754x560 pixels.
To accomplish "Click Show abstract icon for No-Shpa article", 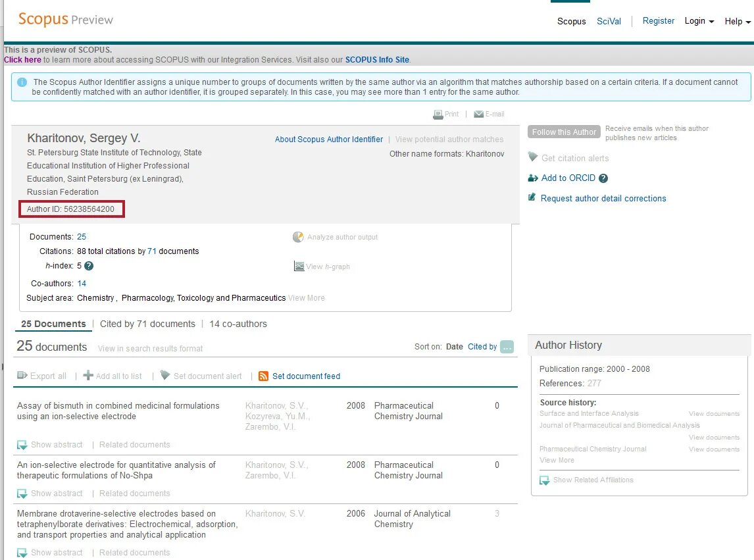I will pos(22,494).
